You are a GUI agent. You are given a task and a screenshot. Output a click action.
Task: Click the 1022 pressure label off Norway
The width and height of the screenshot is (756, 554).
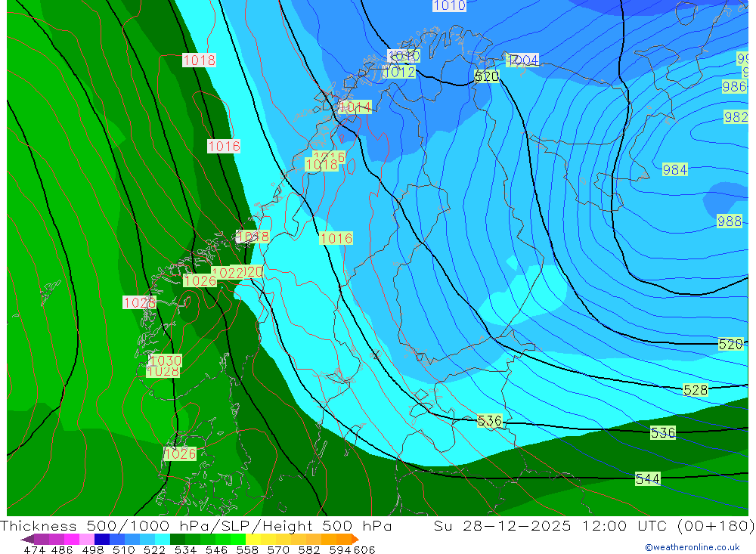coord(228,274)
